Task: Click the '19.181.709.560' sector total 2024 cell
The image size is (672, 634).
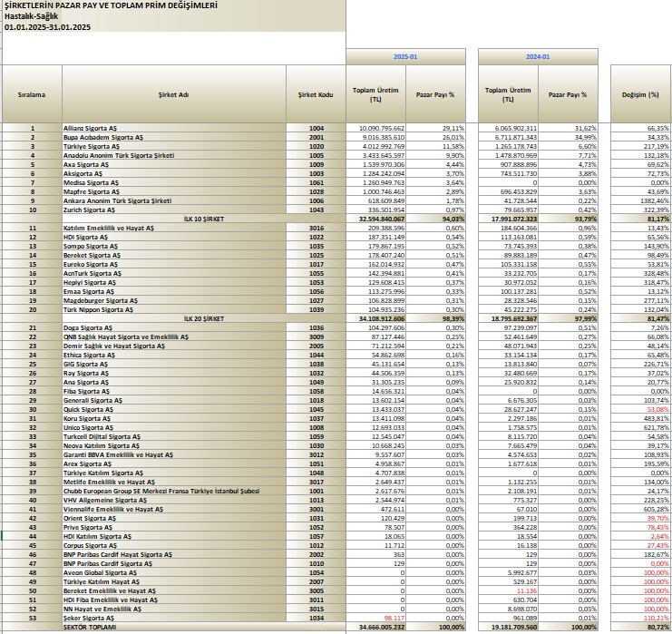Action: pyautogui.click(x=508, y=627)
